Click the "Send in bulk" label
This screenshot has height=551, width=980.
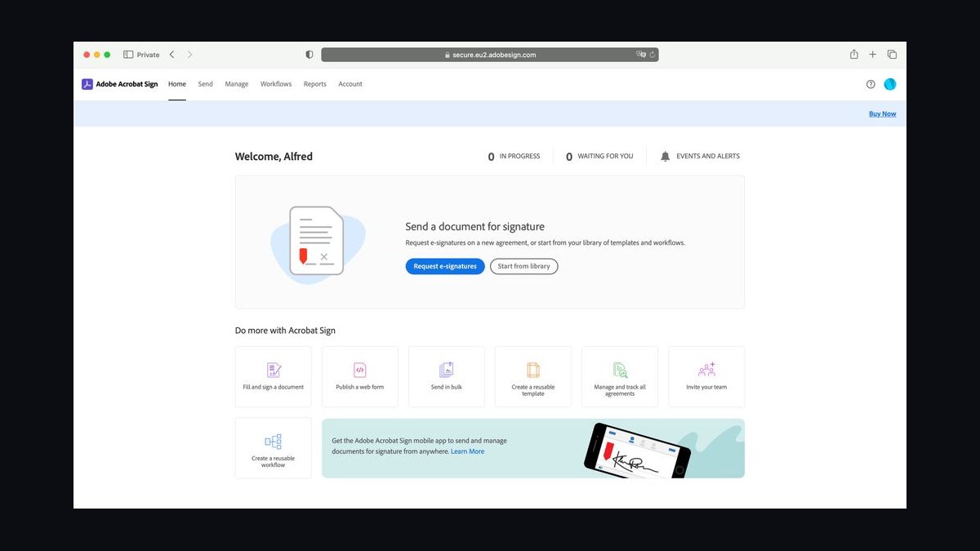447,387
